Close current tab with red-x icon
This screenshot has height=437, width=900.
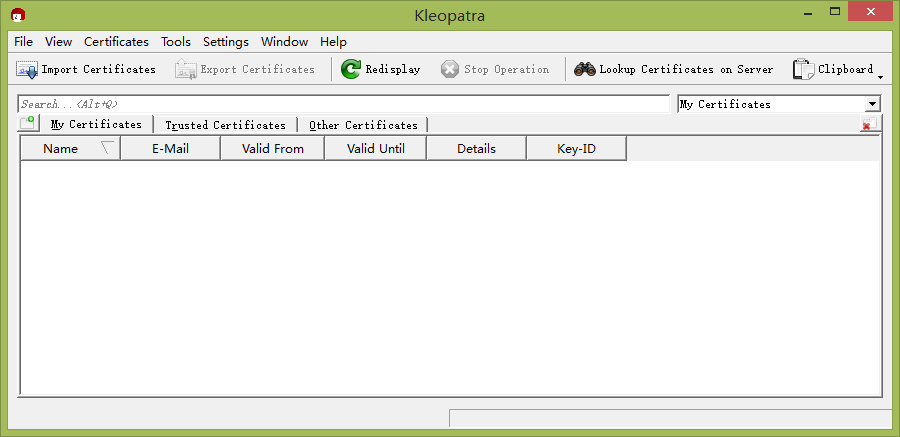(871, 123)
